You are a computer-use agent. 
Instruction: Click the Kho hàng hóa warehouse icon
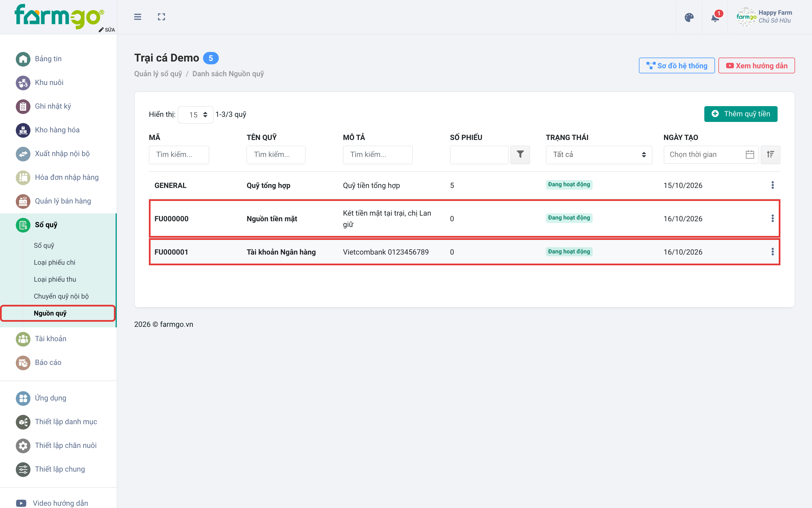(x=23, y=130)
